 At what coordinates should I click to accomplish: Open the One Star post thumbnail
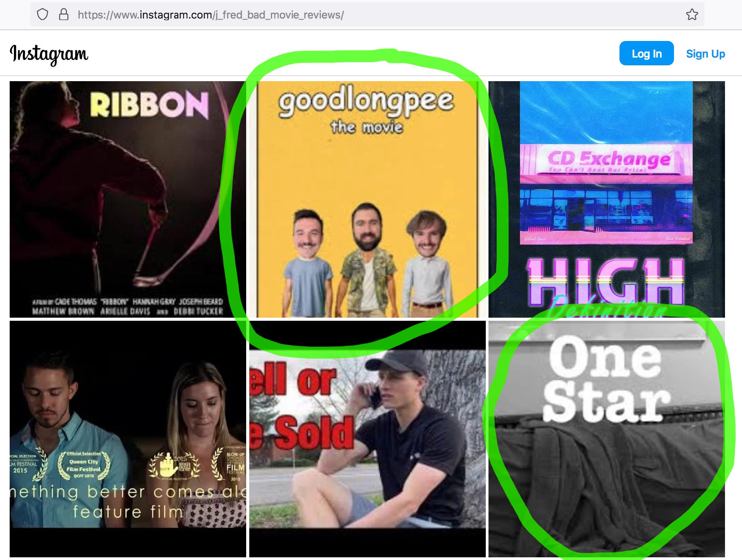[607, 439]
